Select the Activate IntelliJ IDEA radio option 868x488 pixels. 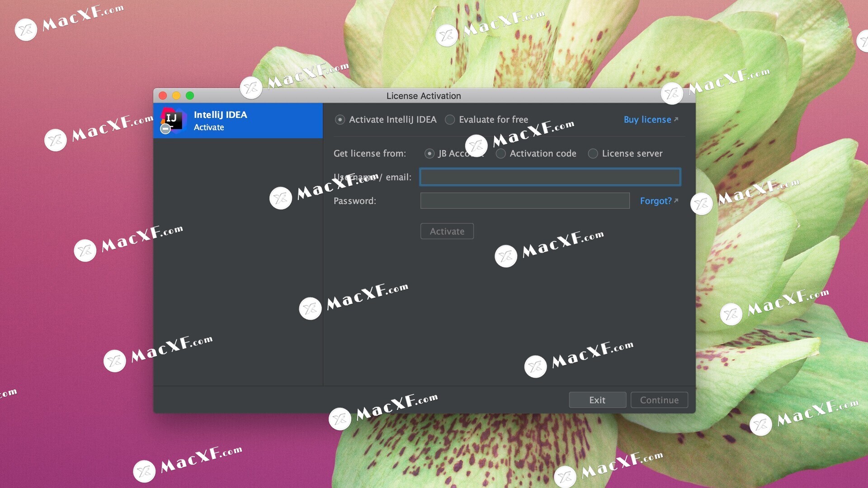(340, 120)
